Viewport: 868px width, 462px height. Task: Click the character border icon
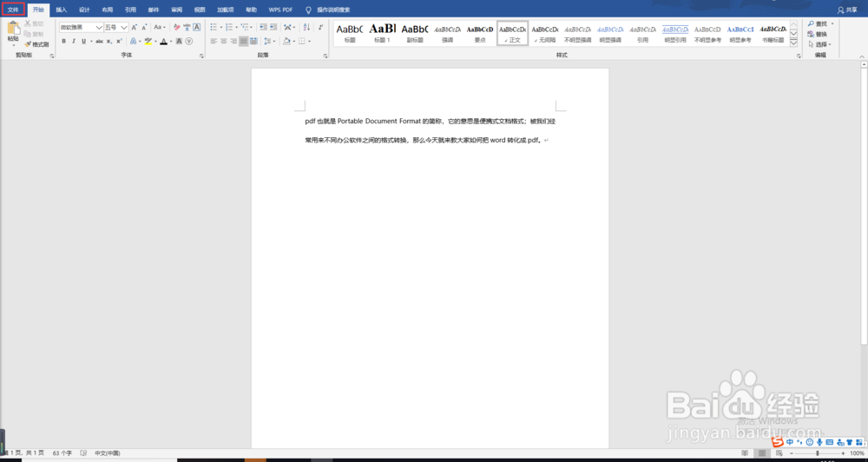pos(196,27)
